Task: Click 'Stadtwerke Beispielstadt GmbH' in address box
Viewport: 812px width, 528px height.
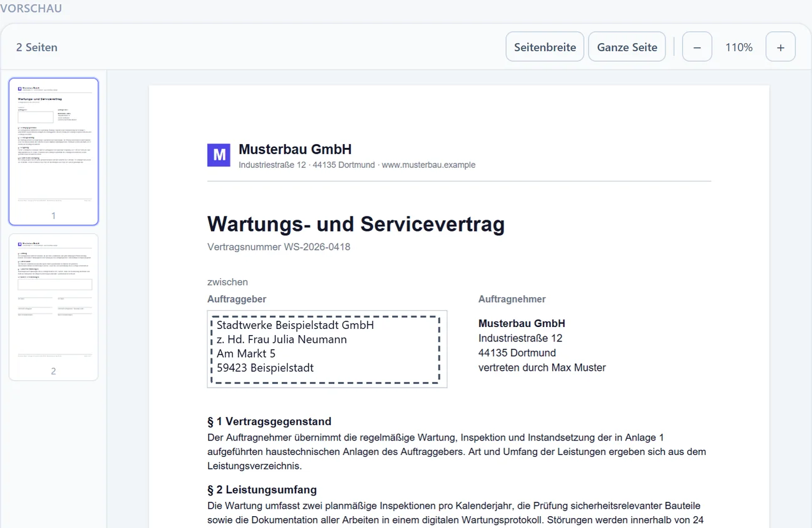Action: [295, 325]
